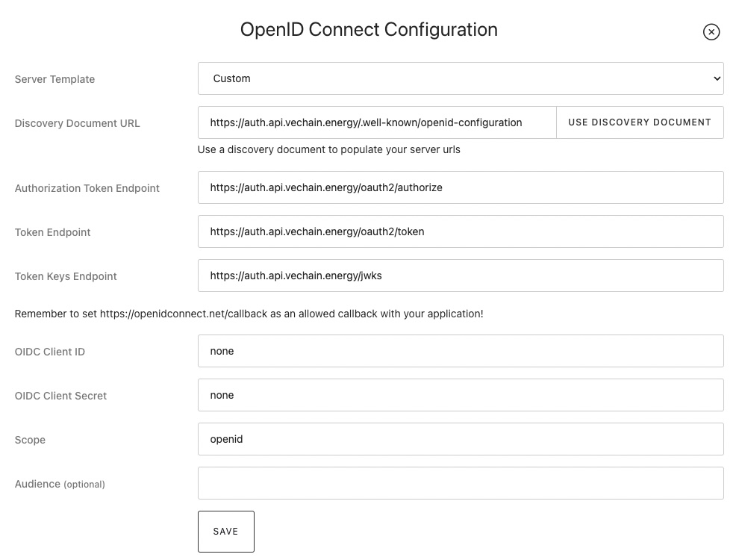Click the Discovery Document URL label
Image resolution: width=736 pixels, height=560 pixels.
77,123
